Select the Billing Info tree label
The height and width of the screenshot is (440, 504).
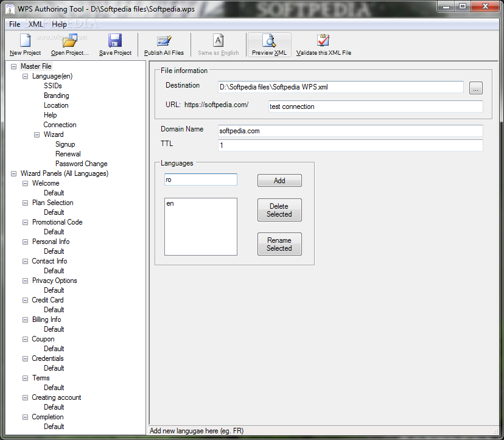[x=47, y=320]
